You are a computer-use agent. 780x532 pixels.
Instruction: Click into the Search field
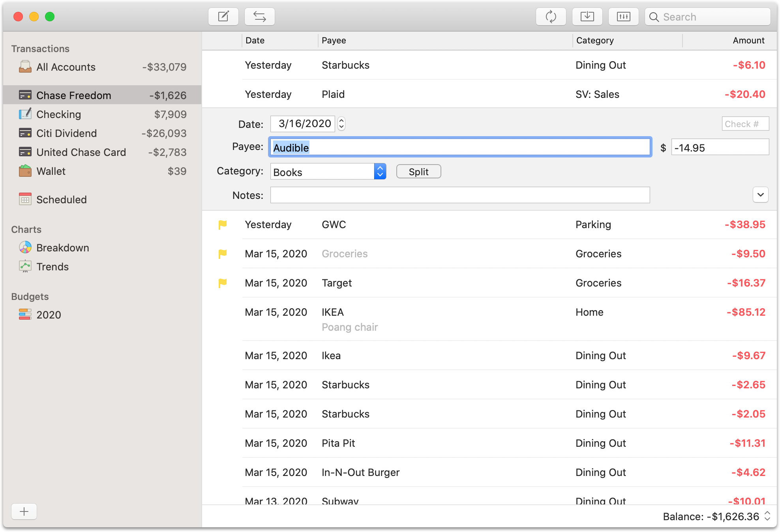(707, 17)
